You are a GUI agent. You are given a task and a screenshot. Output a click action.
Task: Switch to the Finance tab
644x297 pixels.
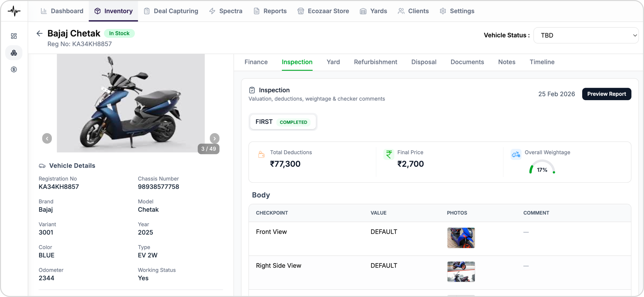(x=256, y=62)
